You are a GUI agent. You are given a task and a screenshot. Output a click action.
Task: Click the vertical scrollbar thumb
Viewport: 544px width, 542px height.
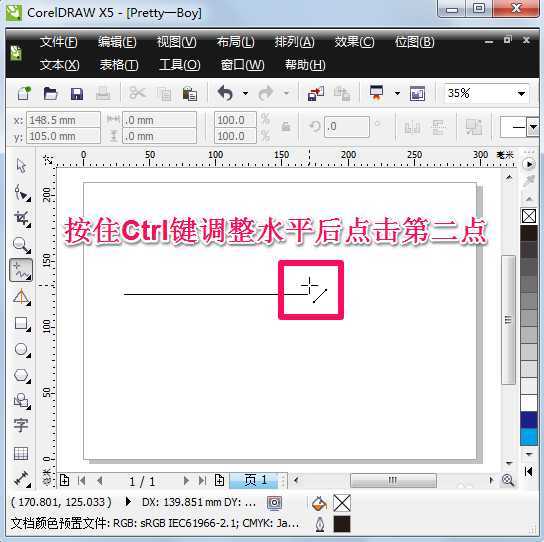click(x=508, y=320)
